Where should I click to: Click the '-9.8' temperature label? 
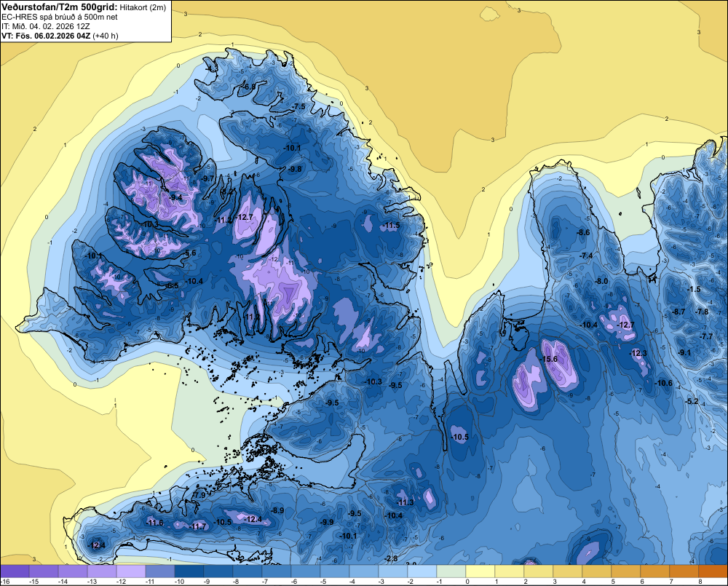click(294, 169)
